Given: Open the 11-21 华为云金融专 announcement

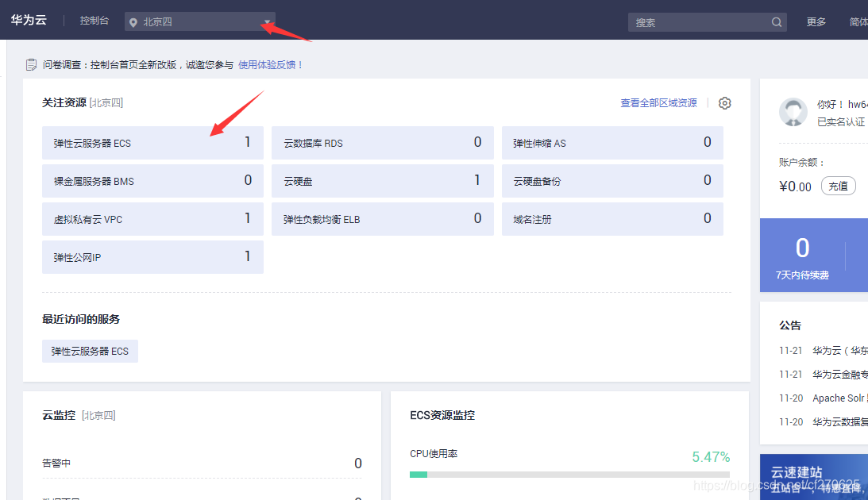Looking at the screenshot, I should pyautogui.click(x=824, y=375).
